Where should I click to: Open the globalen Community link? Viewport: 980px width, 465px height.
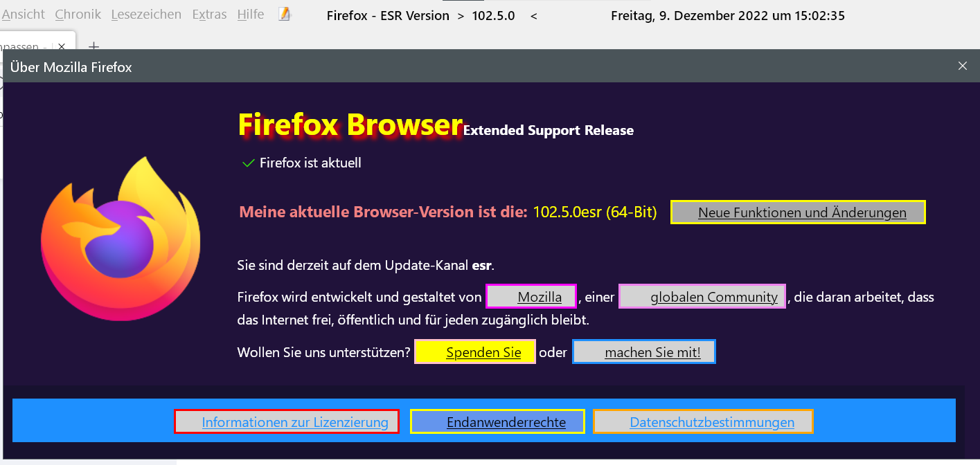click(x=702, y=297)
